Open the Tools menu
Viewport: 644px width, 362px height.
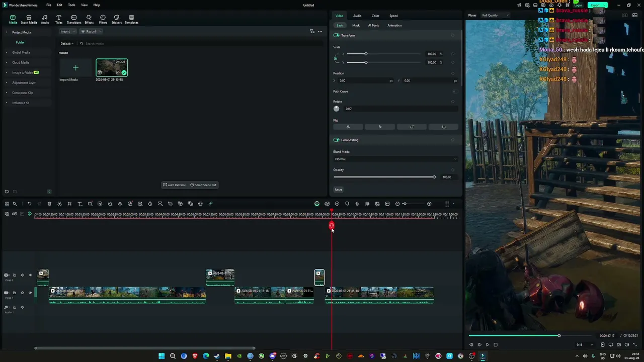coord(71,5)
